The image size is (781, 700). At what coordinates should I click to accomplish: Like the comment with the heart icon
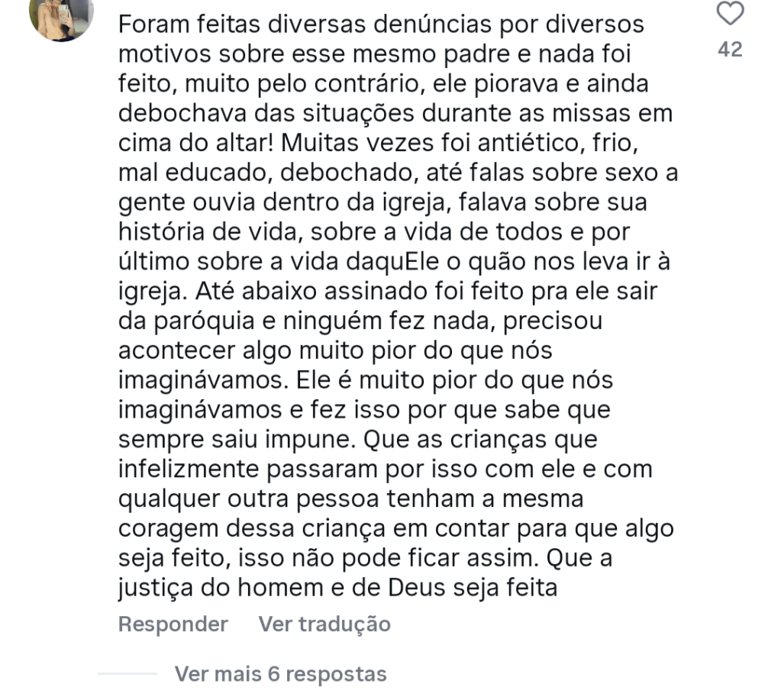[731, 14]
